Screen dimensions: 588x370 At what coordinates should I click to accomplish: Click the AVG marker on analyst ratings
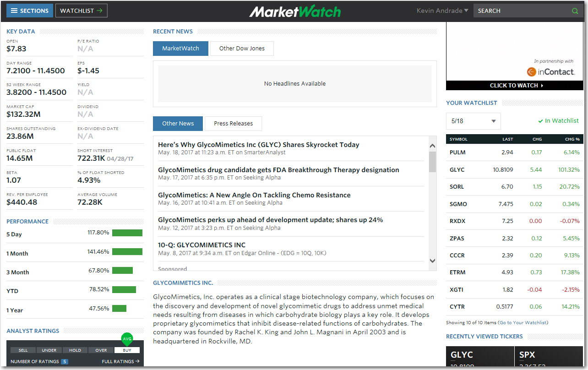(x=127, y=339)
